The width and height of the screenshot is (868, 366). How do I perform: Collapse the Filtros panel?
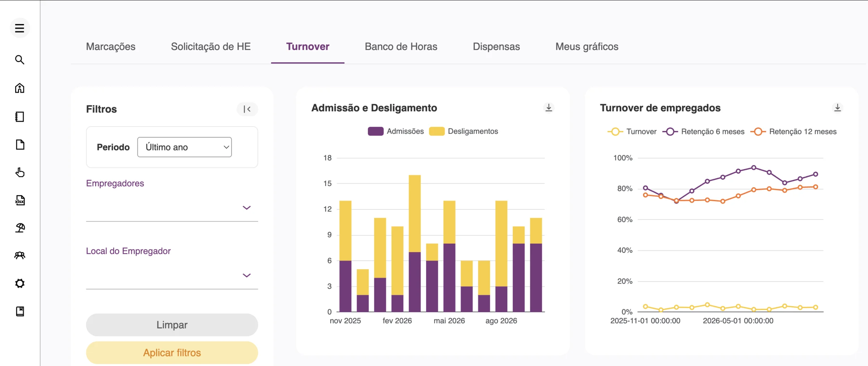click(247, 109)
